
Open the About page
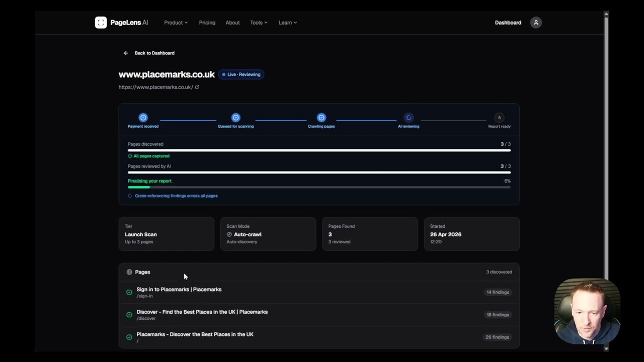click(x=232, y=23)
